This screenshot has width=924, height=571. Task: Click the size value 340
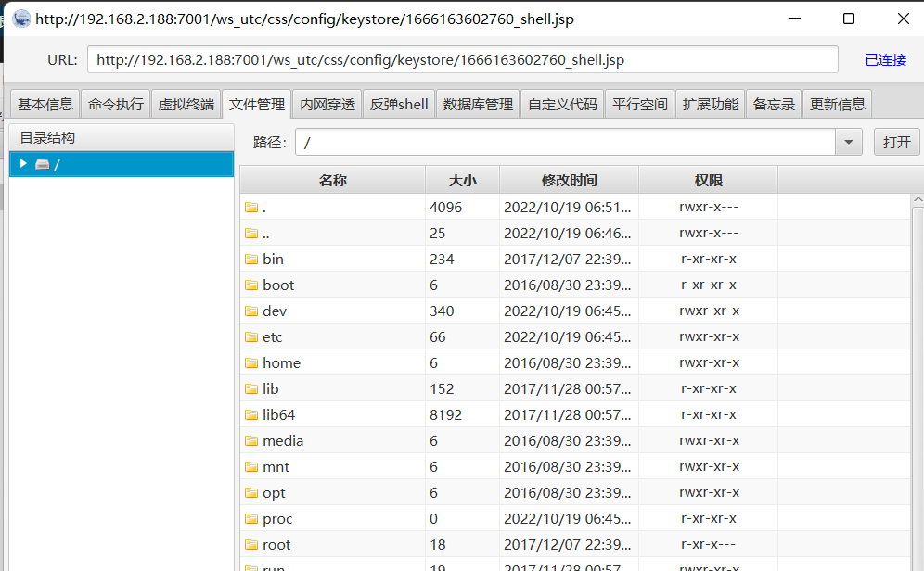coord(442,311)
